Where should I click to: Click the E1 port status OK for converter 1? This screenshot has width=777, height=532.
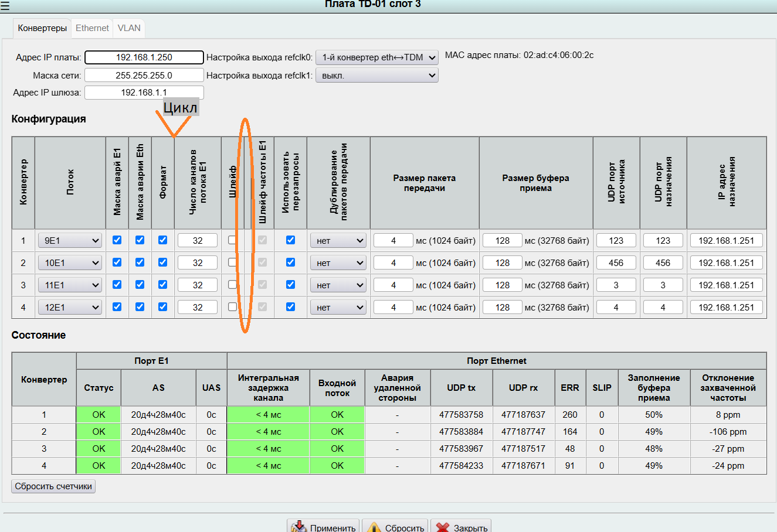click(x=99, y=415)
